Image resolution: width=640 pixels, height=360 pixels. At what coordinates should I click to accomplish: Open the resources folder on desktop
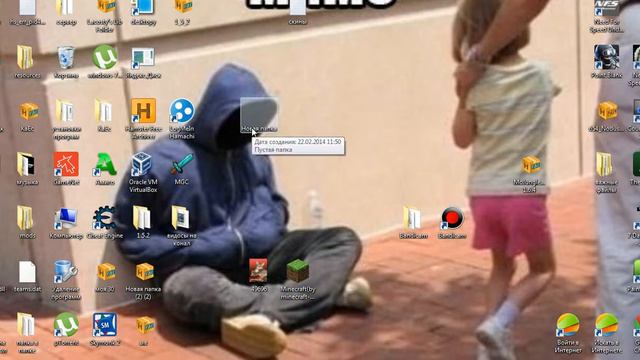tap(27, 61)
